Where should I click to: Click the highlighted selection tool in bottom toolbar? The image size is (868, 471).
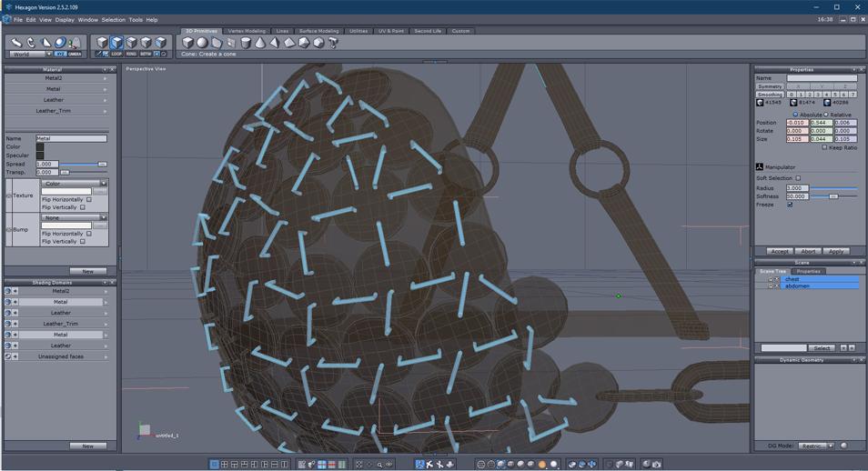coord(420,465)
